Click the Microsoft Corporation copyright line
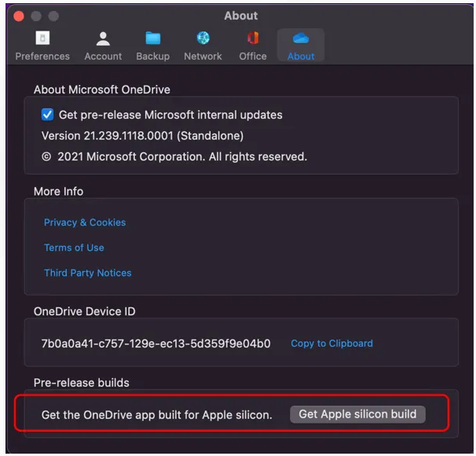The height and width of the screenshot is (456, 476). click(174, 156)
